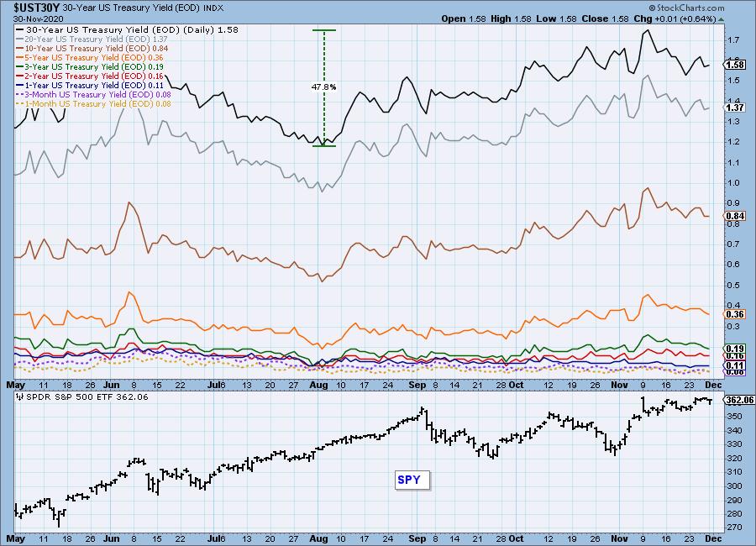Click the 362.06 last-price tag on SPY axis
The width and height of the screenshot is (756, 546).
[739, 400]
